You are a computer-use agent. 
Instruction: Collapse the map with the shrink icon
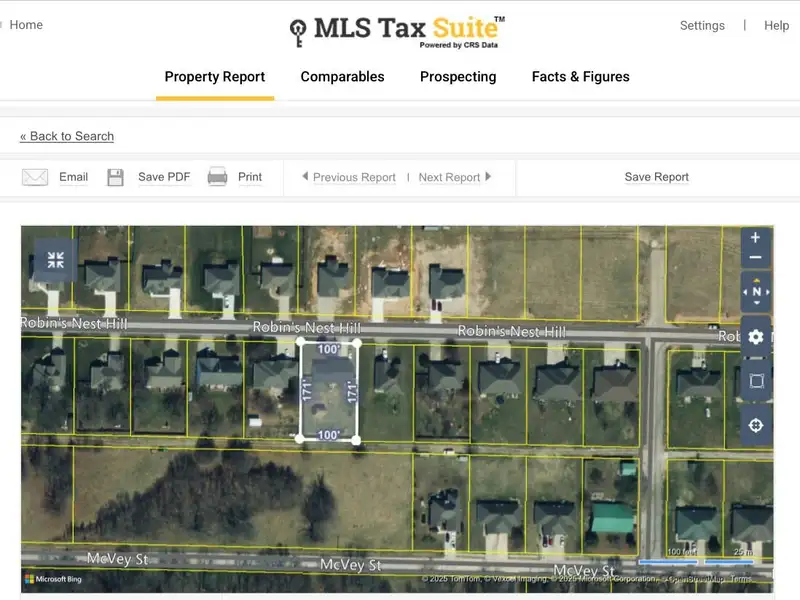click(x=56, y=260)
